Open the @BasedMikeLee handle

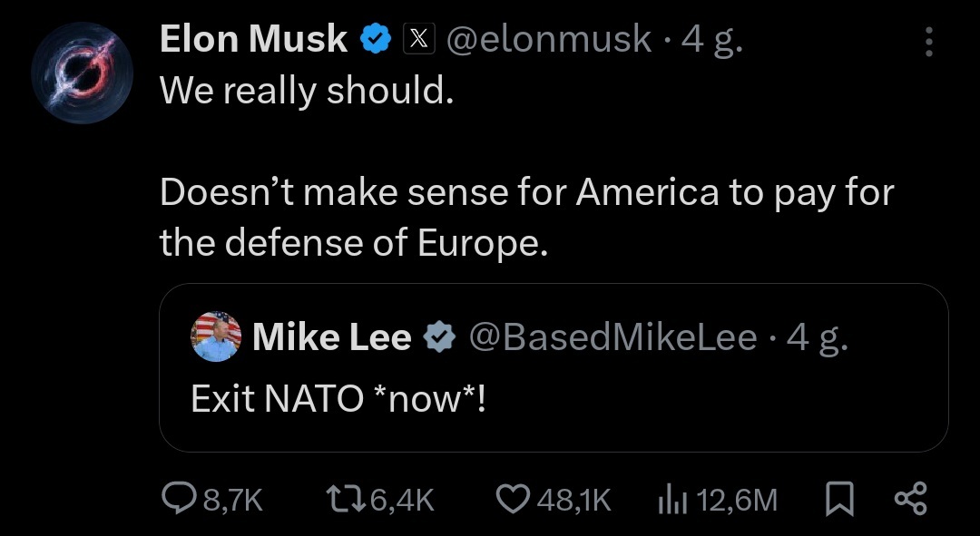pyautogui.click(x=612, y=337)
